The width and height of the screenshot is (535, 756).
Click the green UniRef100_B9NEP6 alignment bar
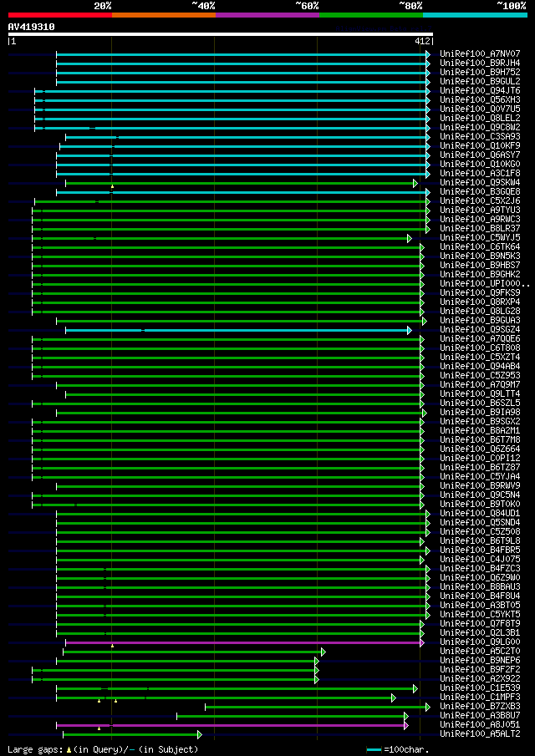pyautogui.click(x=186, y=661)
